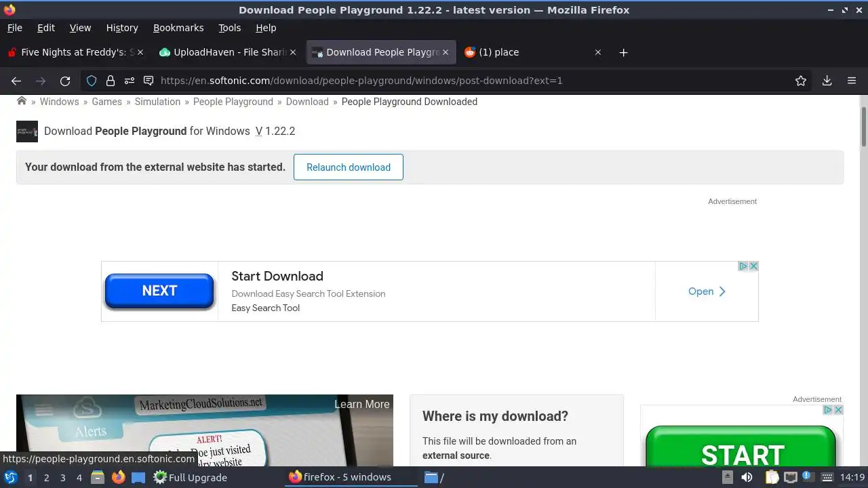Screen dimensions: 868x488
Task: Click the Games breadcrumb link
Action: click(x=107, y=102)
